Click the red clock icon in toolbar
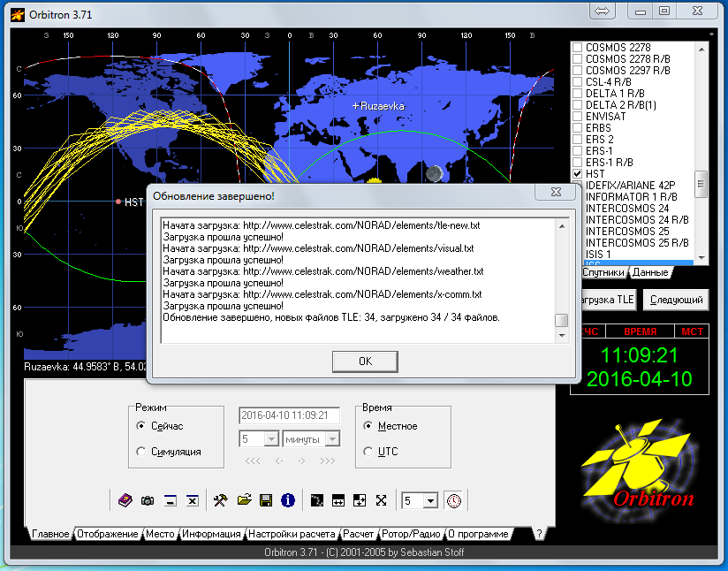This screenshot has height=571, width=728. pos(453,500)
